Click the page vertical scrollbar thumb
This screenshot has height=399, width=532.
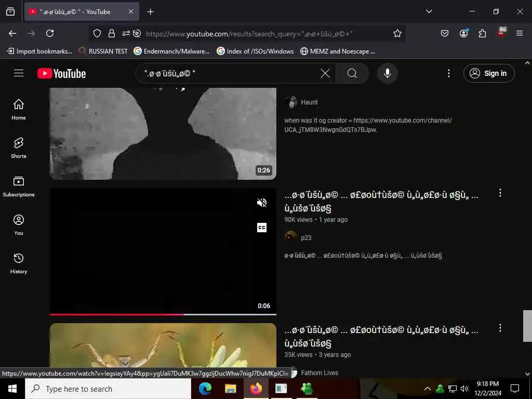[x=527, y=326]
